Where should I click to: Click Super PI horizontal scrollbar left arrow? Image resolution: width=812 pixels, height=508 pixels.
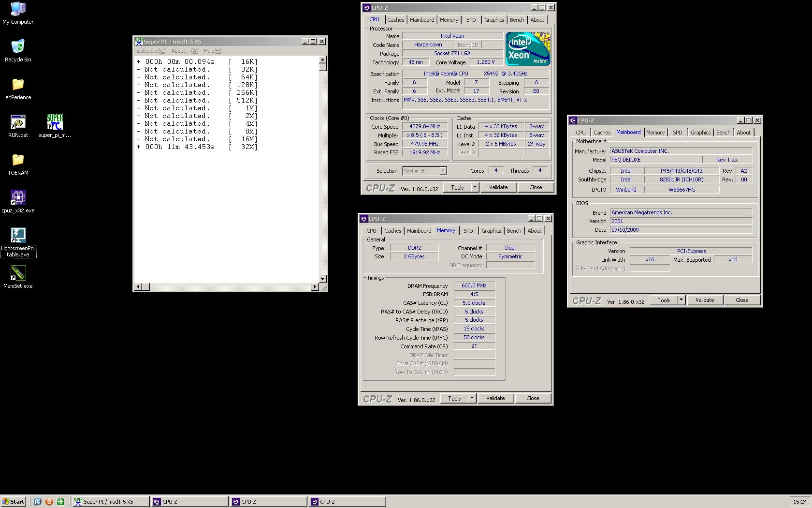(x=138, y=287)
